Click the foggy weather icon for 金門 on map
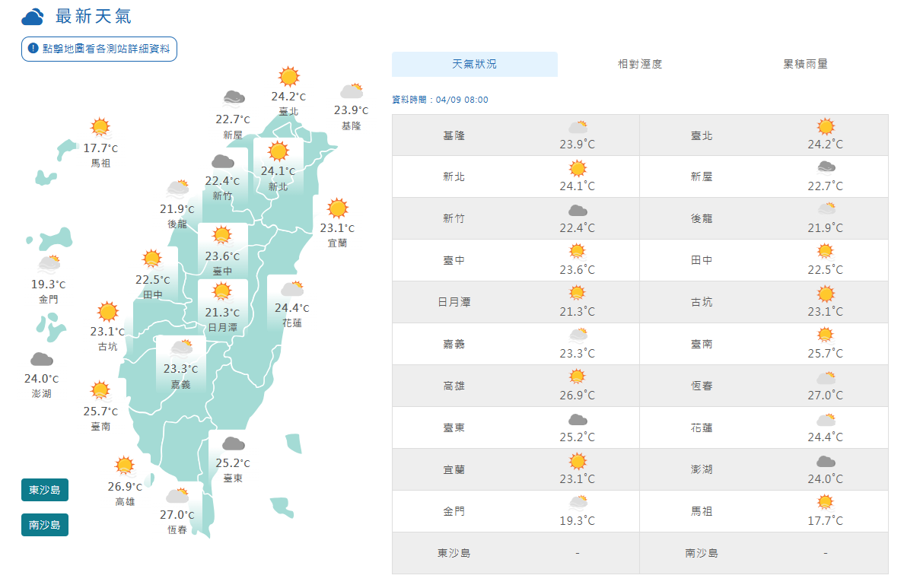Screen dimensions: 907x588 point(49,264)
